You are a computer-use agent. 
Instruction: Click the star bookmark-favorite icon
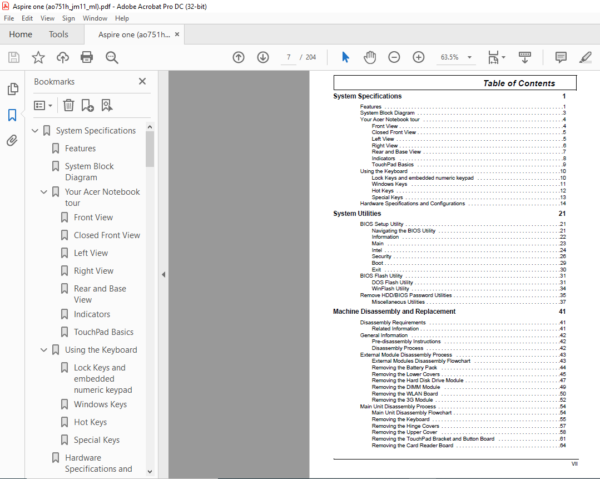click(38, 57)
